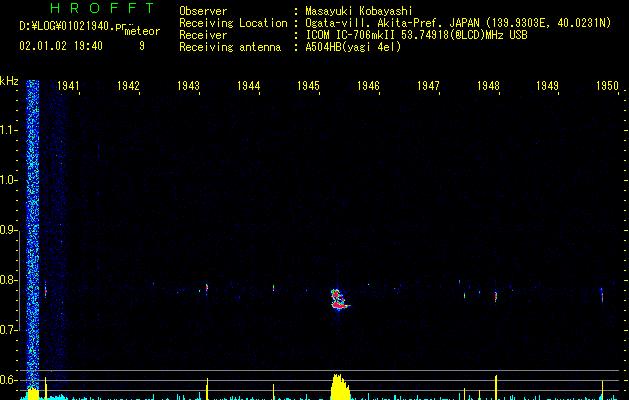Click the 1947 time axis label
Image resolution: width=629 pixels, height=400 pixels.
click(x=428, y=86)
